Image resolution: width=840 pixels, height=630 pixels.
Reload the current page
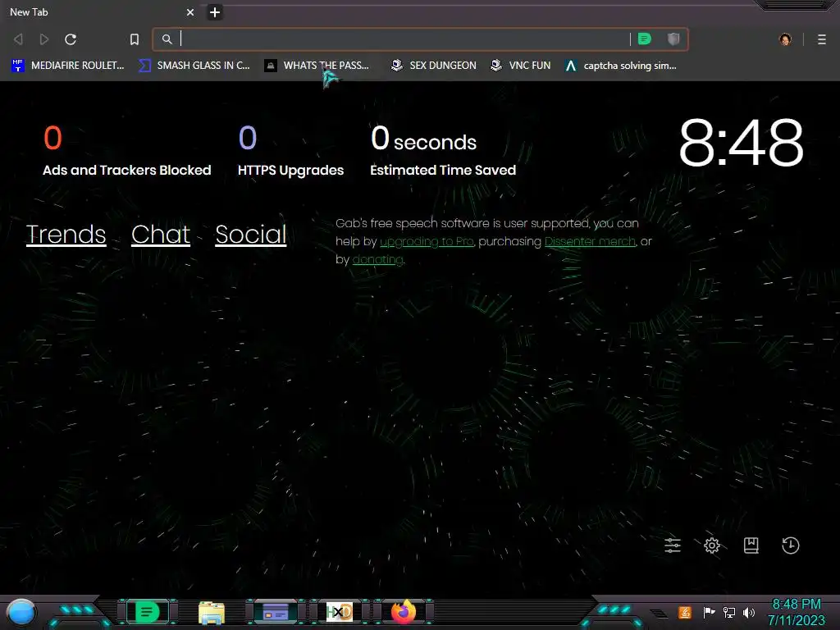click(x=71, y=39)
